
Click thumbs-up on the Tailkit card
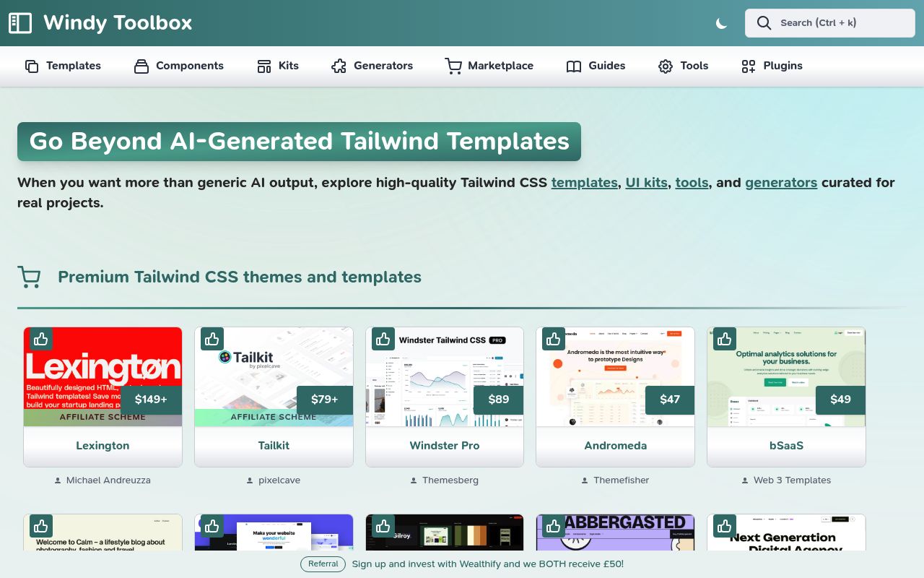pyautogui.click(x=212, y=339)
